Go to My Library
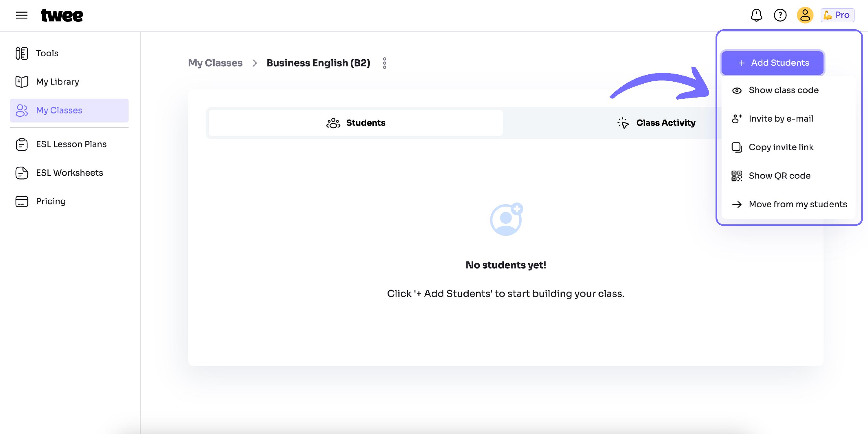The height and width of the screenshot is (434, 868). 69,82
